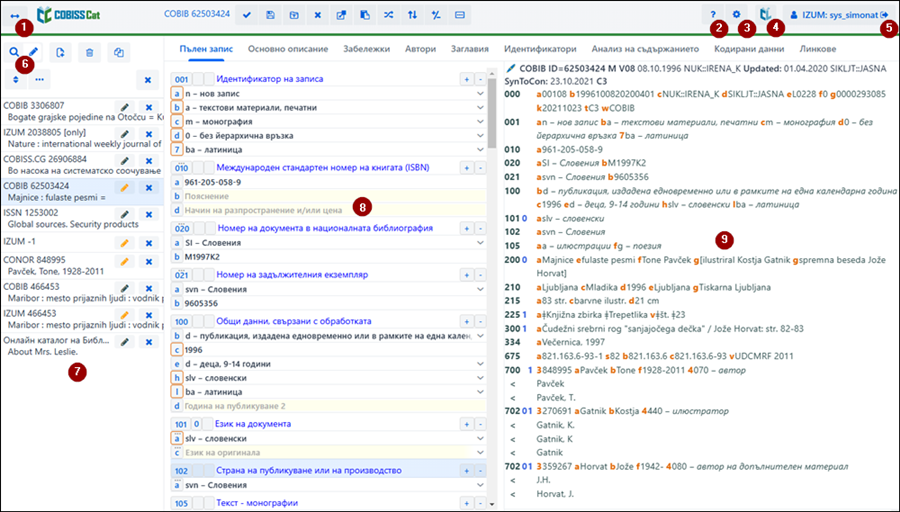
Task: Open the 'Забележки' tab
Action: tap(367, 49)
